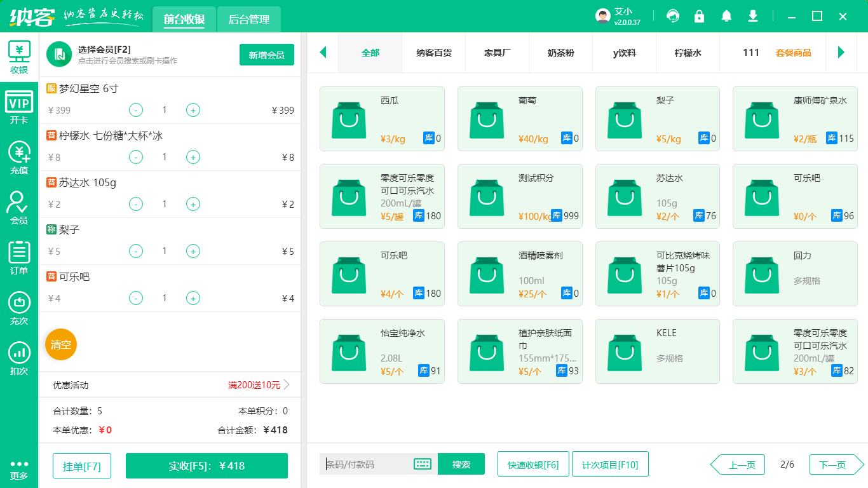Click the left arrow beside 全部 category
This screenshot has height=488, width=868.
tap(323, 53)
